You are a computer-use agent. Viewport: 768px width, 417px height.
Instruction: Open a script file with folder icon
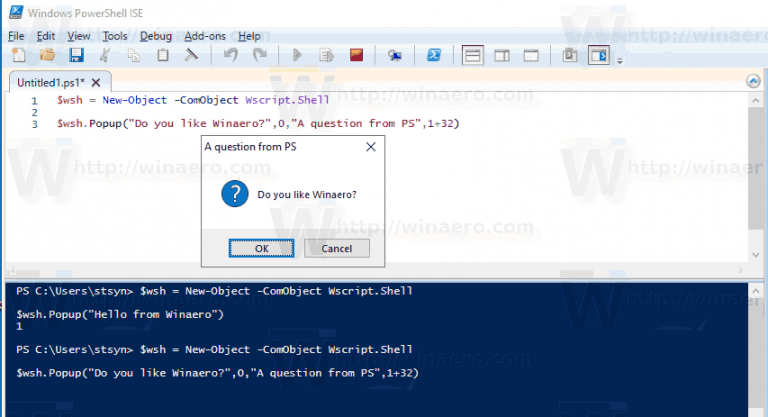pos(48,55)
